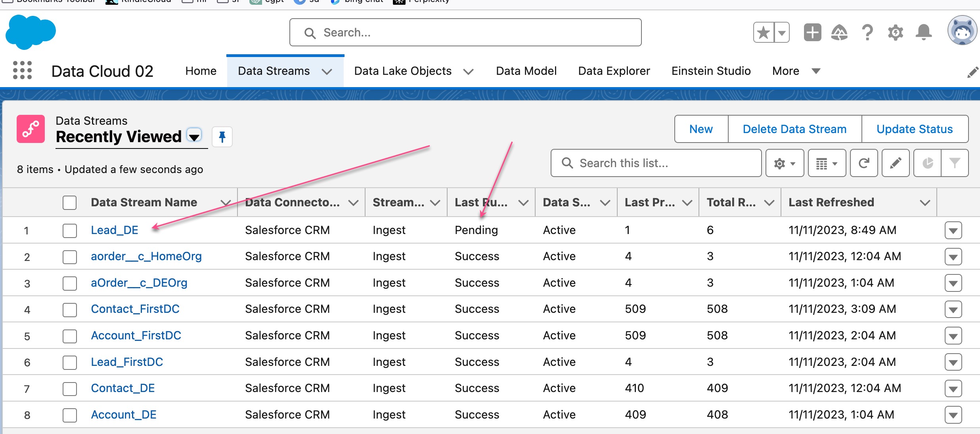This screenshot has width=980, height=434.
Task: Open the Einstein Studio tab
Action: tap(711, 71)
